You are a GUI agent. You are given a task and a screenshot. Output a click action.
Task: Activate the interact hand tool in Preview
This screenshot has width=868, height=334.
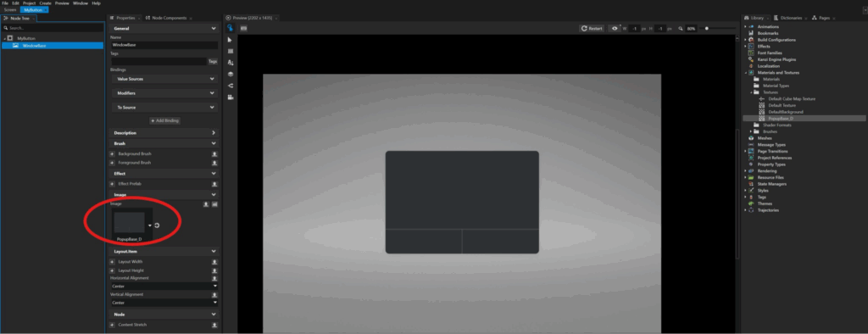click(230, 28)
